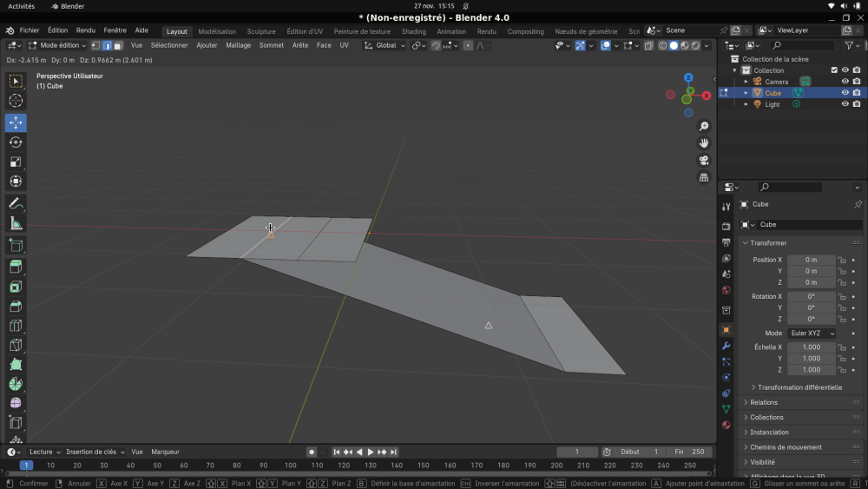The image size is (868, 489).
Task: Click frame 100 on the timeline ruler
Action: tap(291, 466)
